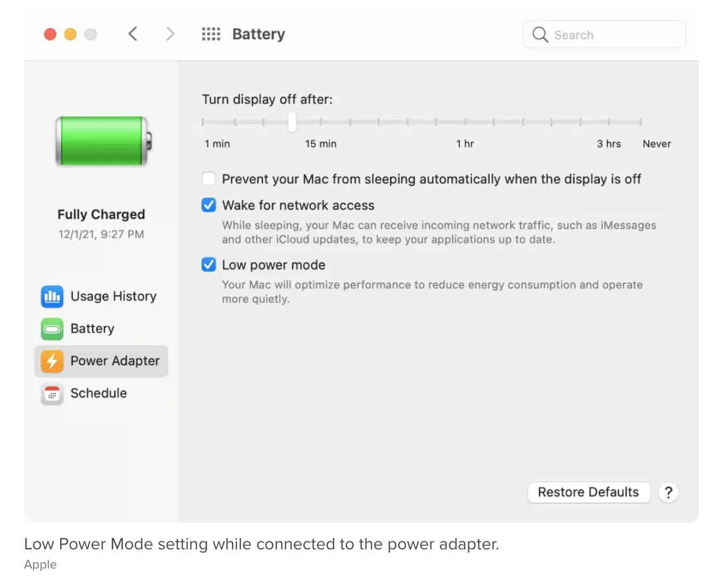Open help with the question mark button
The image size is (728, 585).
(x=668, y=492)
